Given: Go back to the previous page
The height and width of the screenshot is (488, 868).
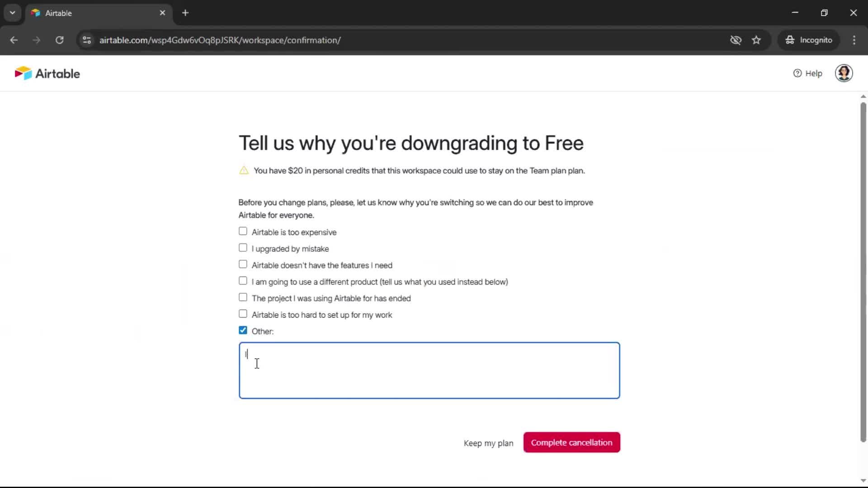Looking at the screenshot, I should pos(14,40).
